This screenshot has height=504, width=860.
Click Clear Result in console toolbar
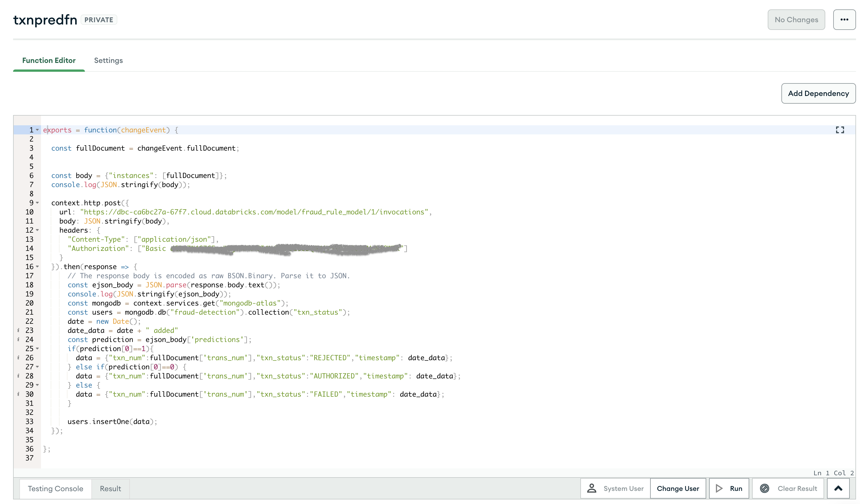[788, 489]
